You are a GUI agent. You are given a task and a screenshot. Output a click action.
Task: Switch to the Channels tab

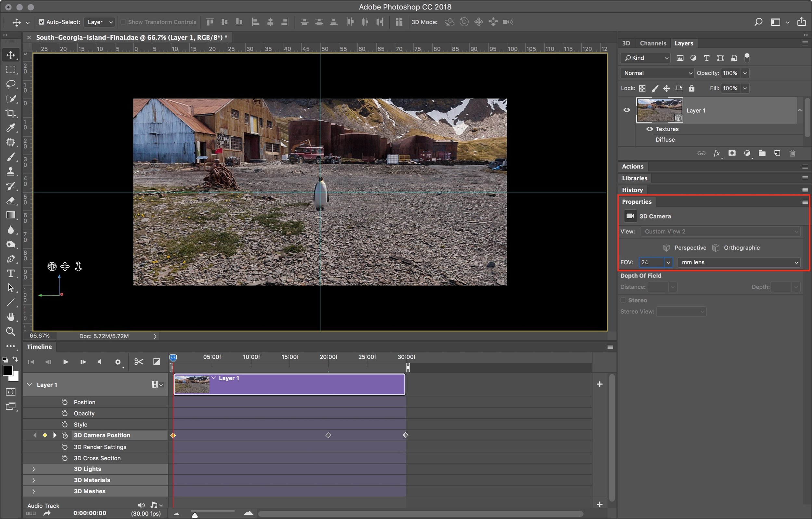[653, 43]
